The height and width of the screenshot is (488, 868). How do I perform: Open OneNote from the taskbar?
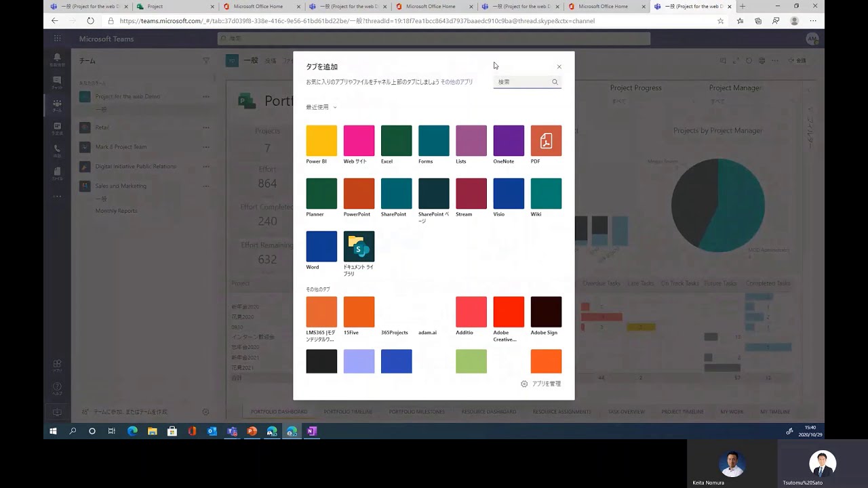point(311,431)
